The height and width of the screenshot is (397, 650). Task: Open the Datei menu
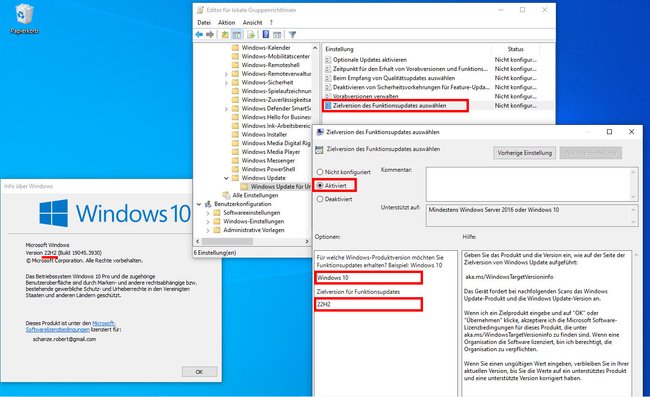204,22
